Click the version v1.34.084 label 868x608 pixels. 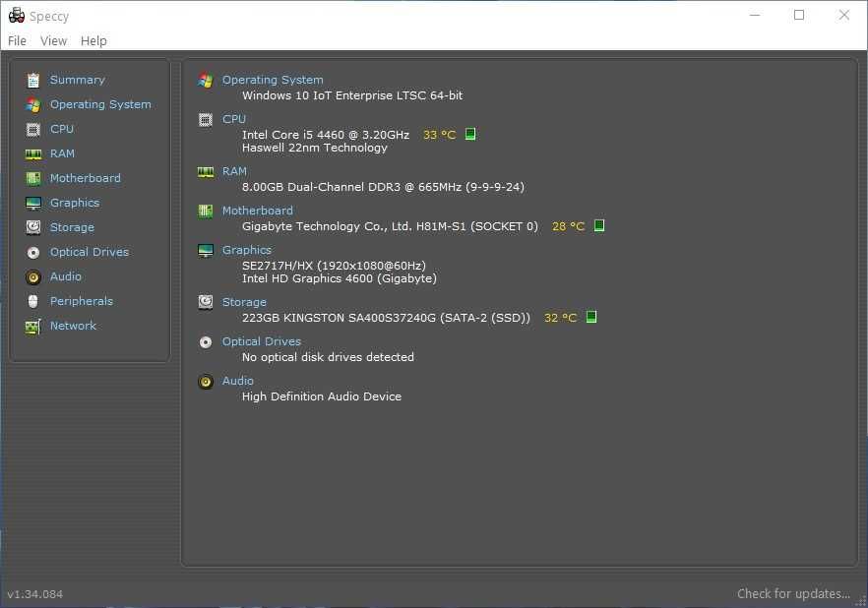[34, 594]
